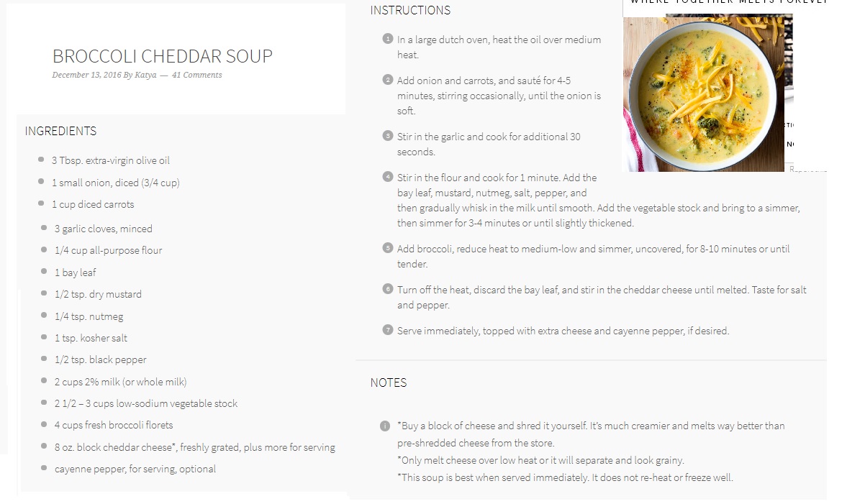
Task: Click the Instructions heading
Action: (410, 10)
